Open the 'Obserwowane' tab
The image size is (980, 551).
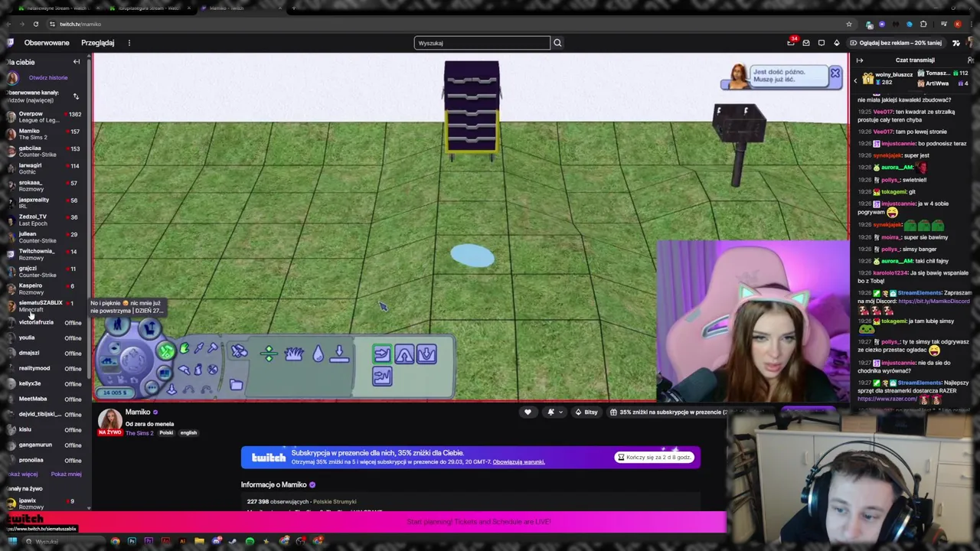47,43
